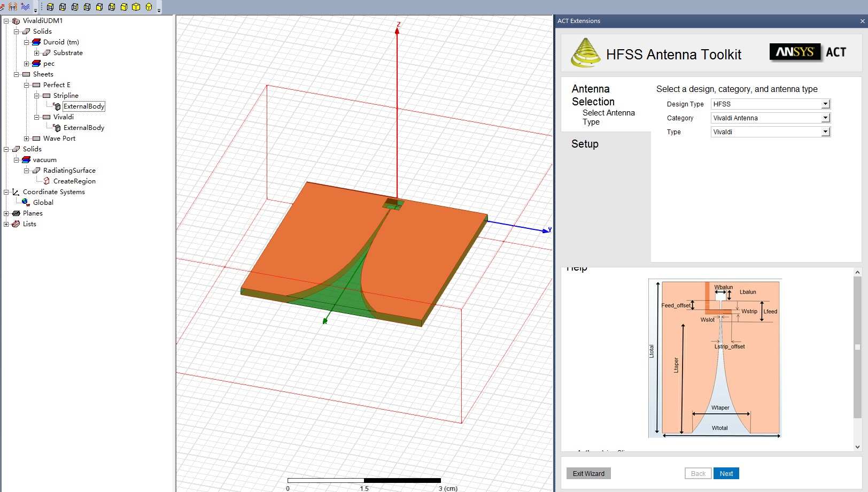This screenshot has height=492, width=868.
Task: Click the Lists icon in the tree
Action: tap(16, 224)
